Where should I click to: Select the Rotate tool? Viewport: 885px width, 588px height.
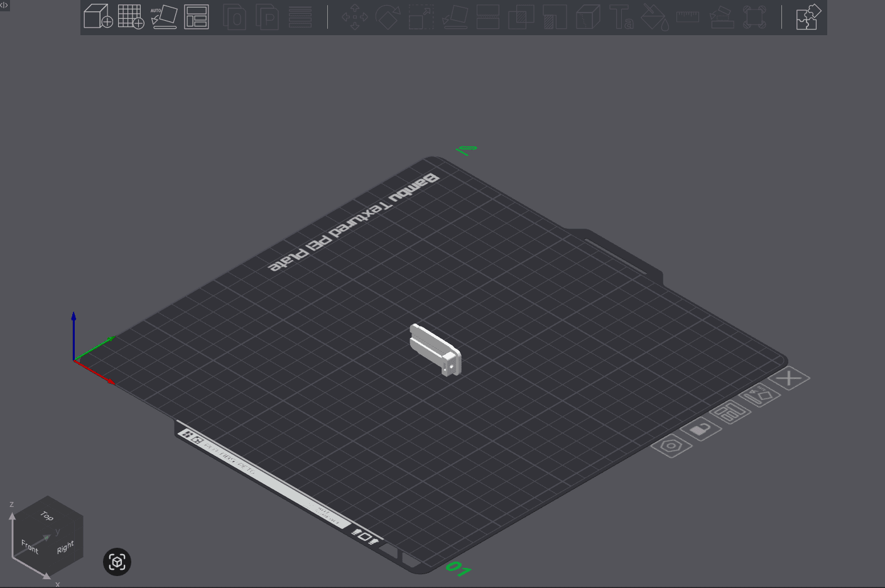(388, 17)
